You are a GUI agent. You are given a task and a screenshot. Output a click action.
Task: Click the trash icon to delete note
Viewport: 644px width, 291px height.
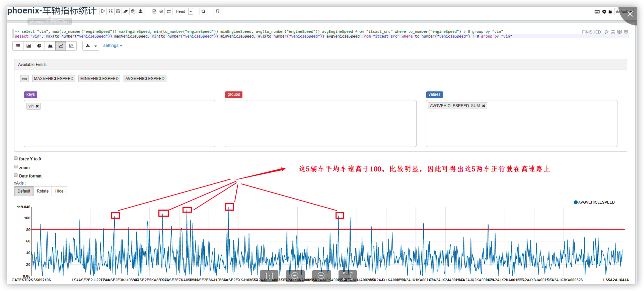point(217,11)
